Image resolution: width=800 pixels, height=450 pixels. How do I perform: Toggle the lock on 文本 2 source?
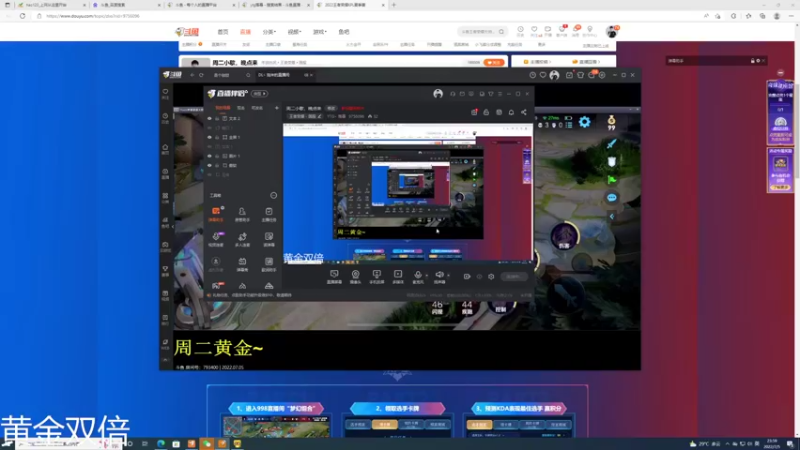tap(217, 118)
